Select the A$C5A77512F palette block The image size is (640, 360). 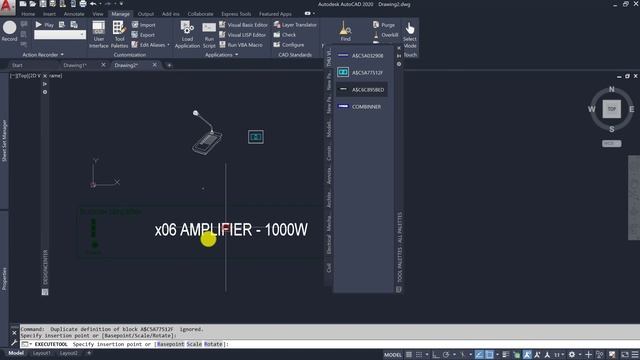[x=362, y=73]
